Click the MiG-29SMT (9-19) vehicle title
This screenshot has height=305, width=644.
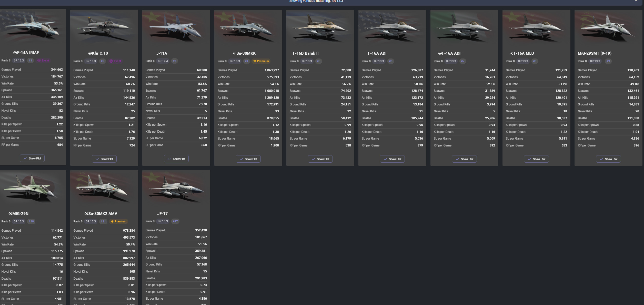(x=595, y=53)
